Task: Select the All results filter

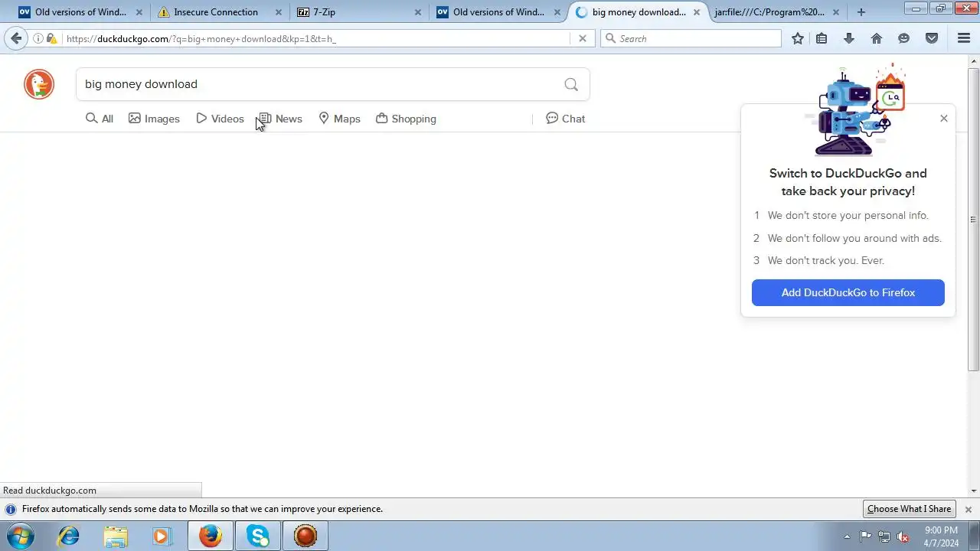Action: tap(100, 119)
